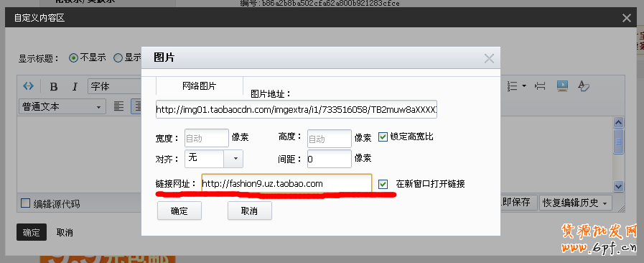Toggle bold formatting in editor toolbar
644x263 pixels.
[53, 87]
